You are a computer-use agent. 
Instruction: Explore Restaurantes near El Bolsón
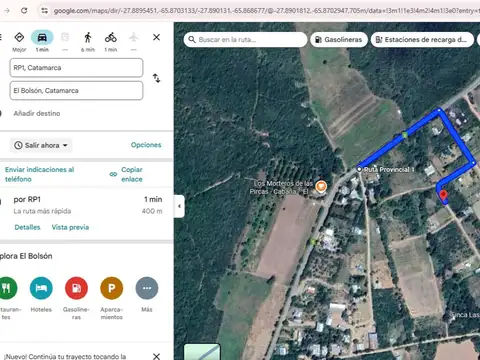tap(6, 288)
